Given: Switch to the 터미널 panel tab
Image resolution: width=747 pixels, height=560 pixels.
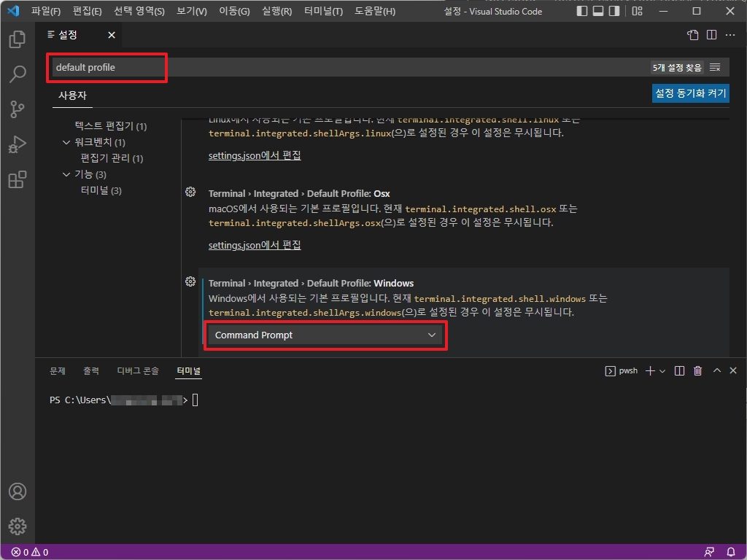Looking at the screenshot, I should click(x=188, y=370).
